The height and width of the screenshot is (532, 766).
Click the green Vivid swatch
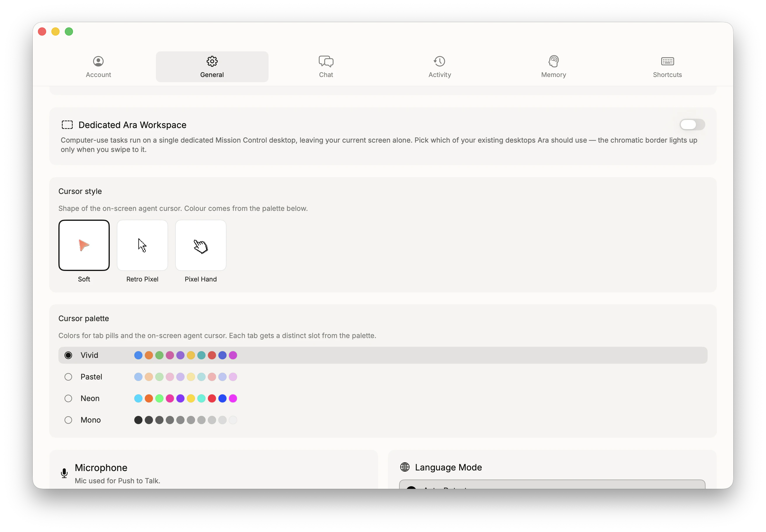(159, 355)
